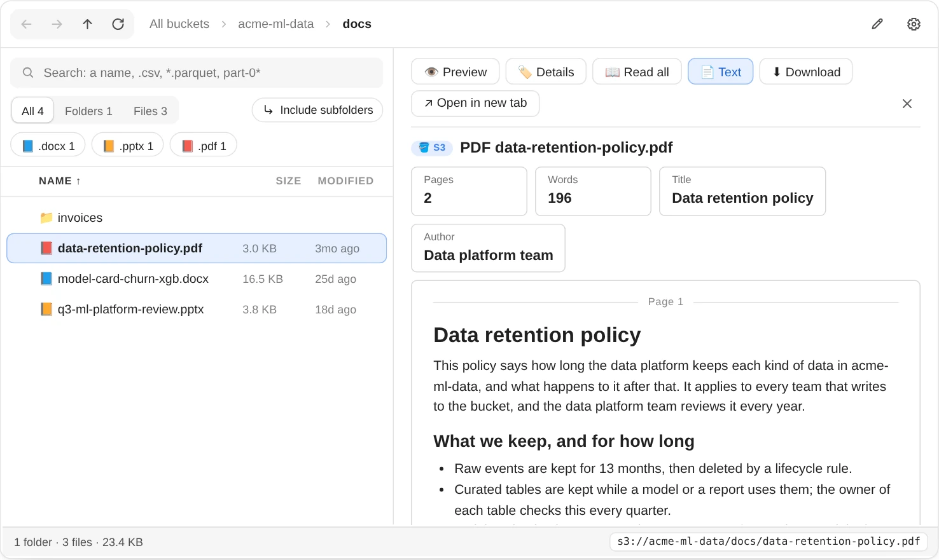Open the invoices folder name

tap(80, 218)
